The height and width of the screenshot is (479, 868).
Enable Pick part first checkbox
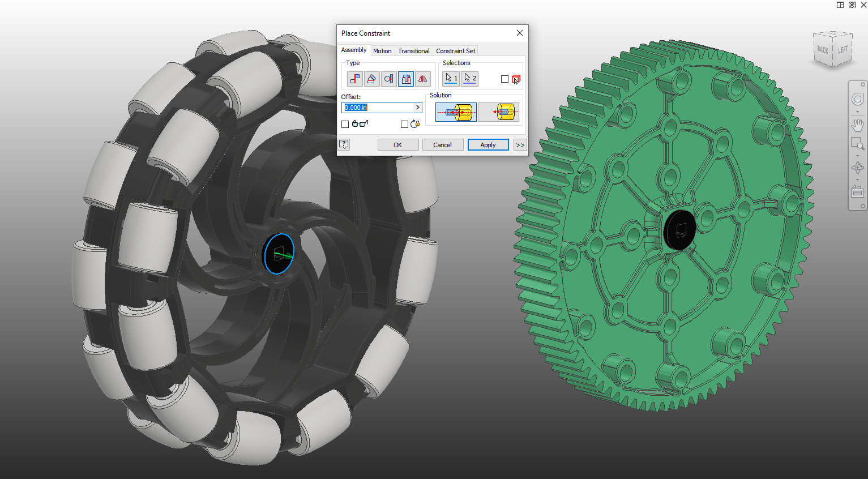tap(504, 79)
